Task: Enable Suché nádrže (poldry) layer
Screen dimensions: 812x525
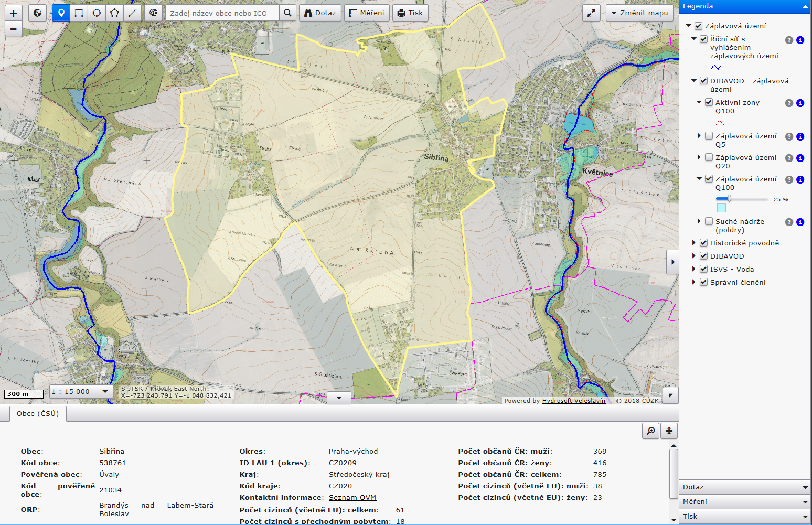Action: pyautogui.click(x=709, y=221)
